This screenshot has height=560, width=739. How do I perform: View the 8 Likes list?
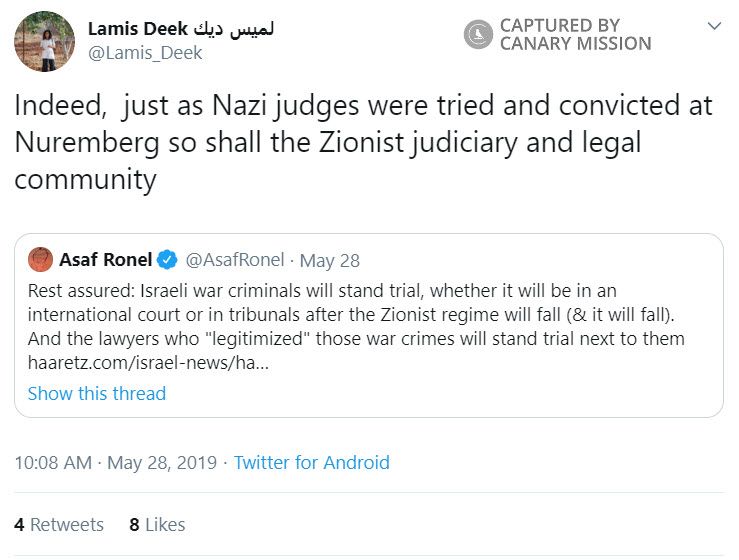click(x=158, y=524)
